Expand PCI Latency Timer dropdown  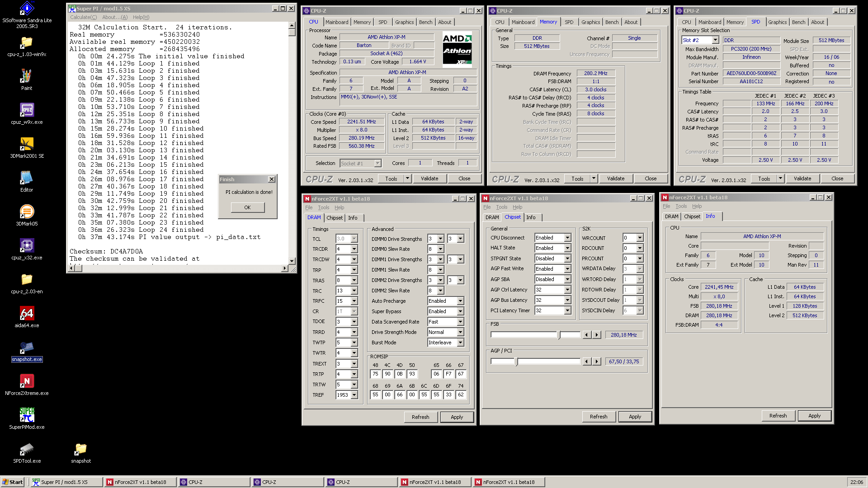(567, 310)
